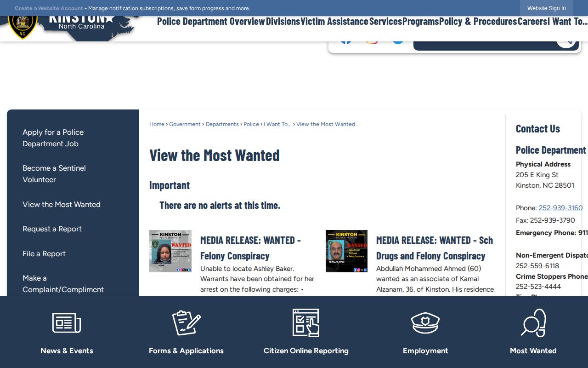Click the Website Sign In button
Image resolution: width=588 pixels, height=368 pixels.
pyautogui.click(x=547, y=8)
